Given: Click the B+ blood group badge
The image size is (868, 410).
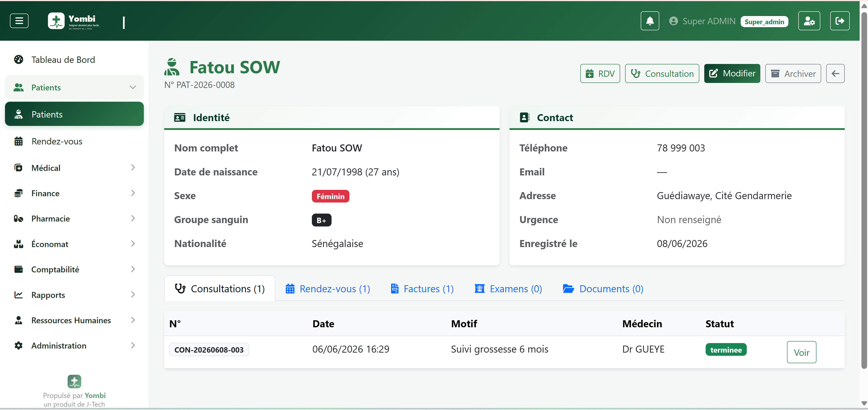Looking at the screenshot, I should pos(321,220).
